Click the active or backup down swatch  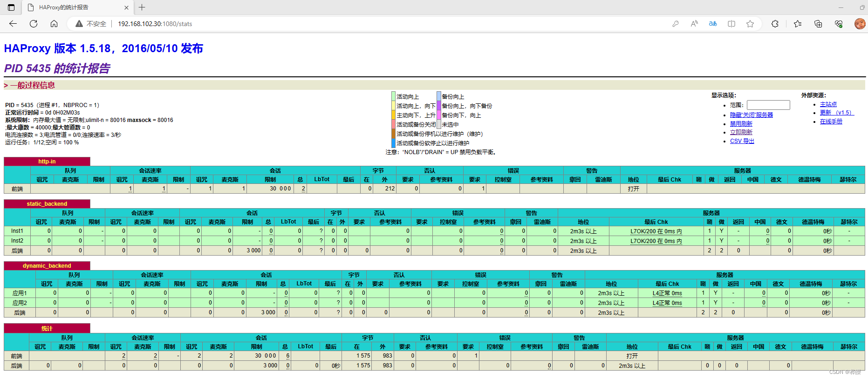pos(393,124)
